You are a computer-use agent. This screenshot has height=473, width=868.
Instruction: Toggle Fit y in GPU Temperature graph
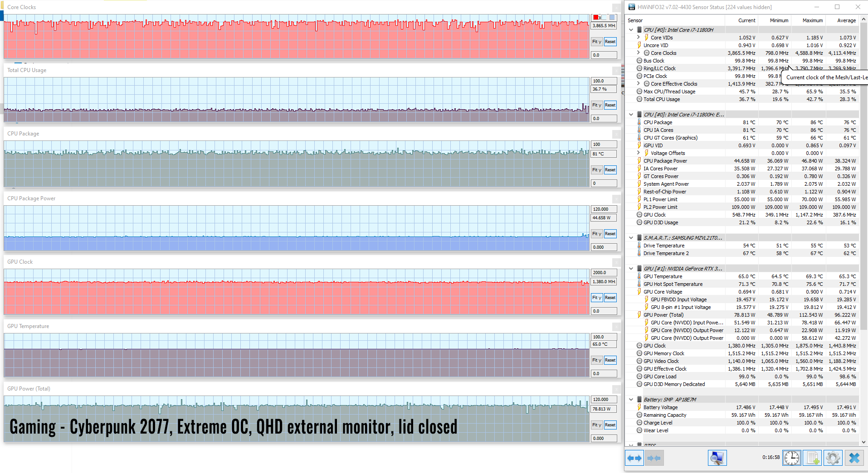pyautogui.click(x=597, y=360)
